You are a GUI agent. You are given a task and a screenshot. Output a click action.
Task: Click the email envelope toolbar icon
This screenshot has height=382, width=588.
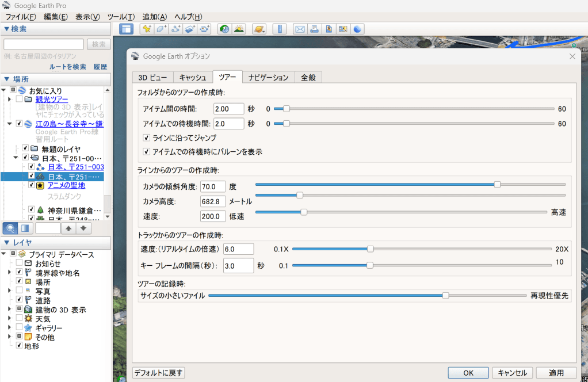(x=299, y=29)
